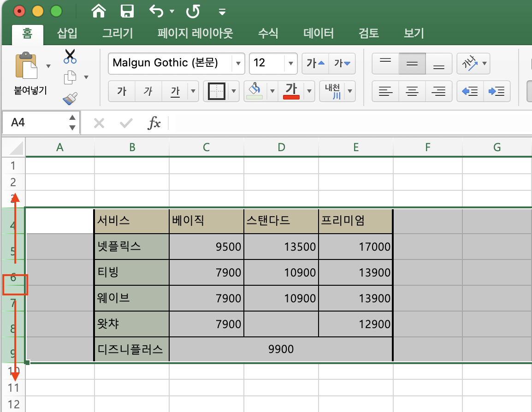Open the 삽입 tab
The width and height of the screenshot is (532, 412).
[67, 33]
